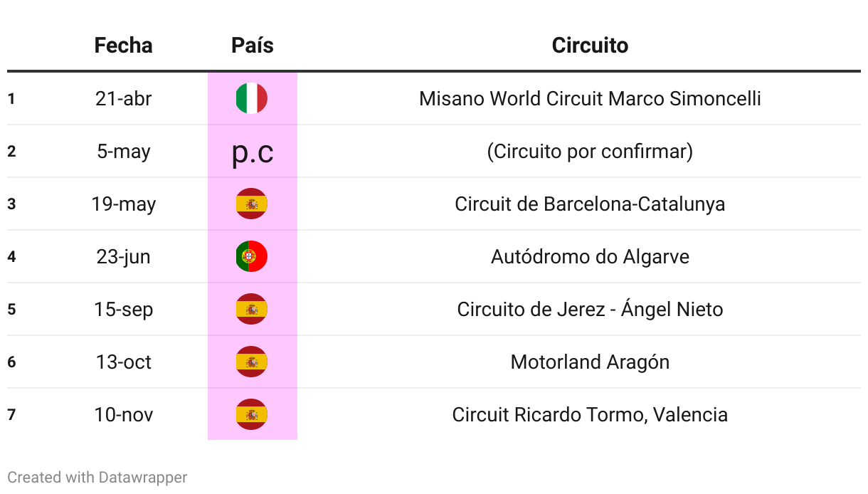
Task: Select Circuito de Jerez - Ángel Nieto
Action: [x=590, y=309]
